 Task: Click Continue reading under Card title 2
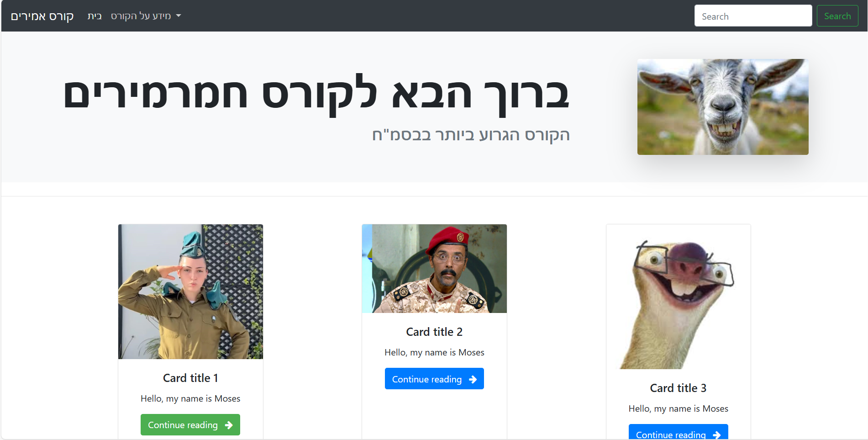click(434, 379)
